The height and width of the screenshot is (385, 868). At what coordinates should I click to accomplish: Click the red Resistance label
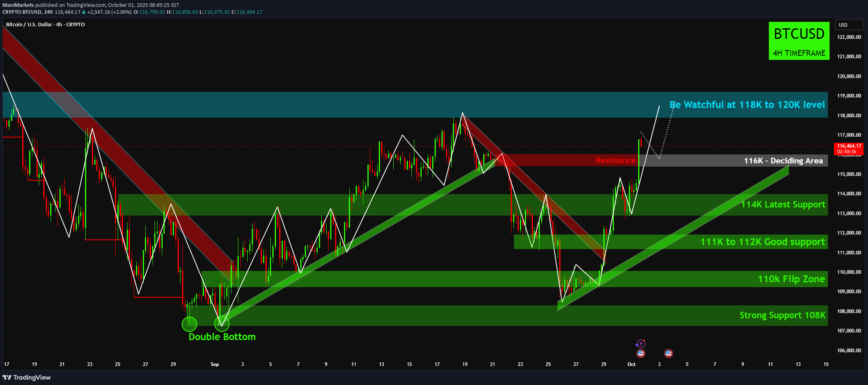point(615,161)
